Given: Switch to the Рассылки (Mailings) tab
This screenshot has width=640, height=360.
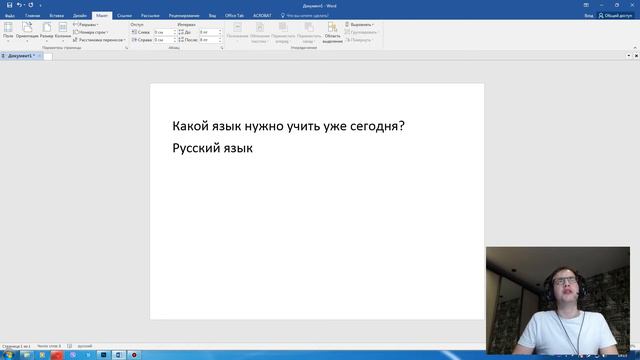Looking at the screenshot, I should (x=150, y=16).
